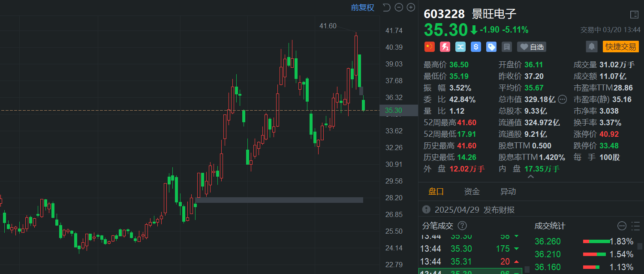The width and height of the screenshot is (644, 274).
Task: Click 52周最低 value 17.91
Action: [x=466, y=134]
